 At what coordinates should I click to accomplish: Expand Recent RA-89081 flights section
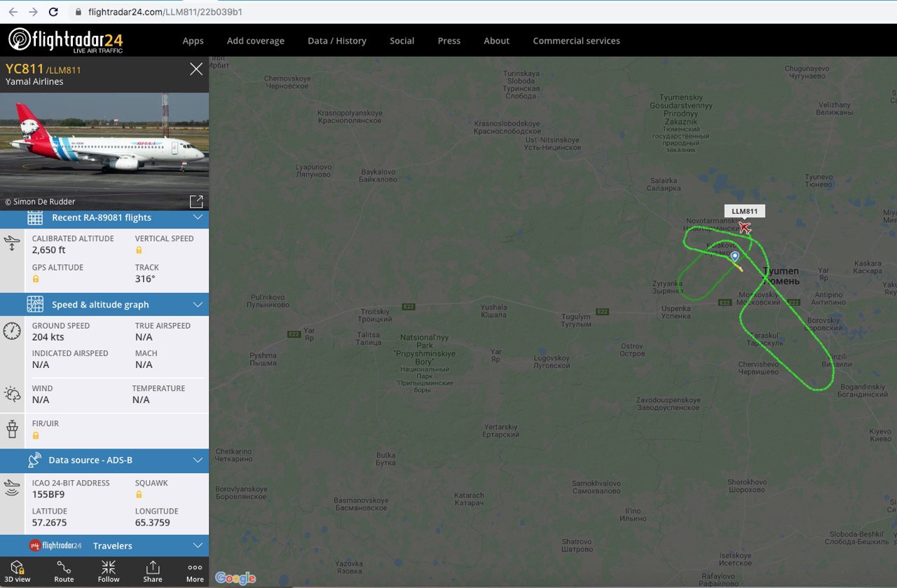coord(198,218)
